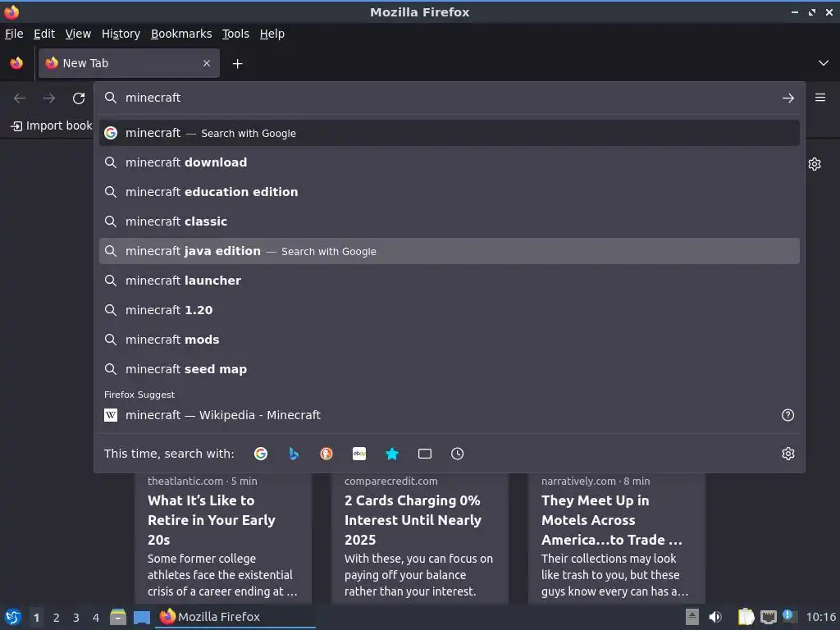Viewport: 840px width, 630px height.
Task: Select the New Tab tab
Action: 129,63
